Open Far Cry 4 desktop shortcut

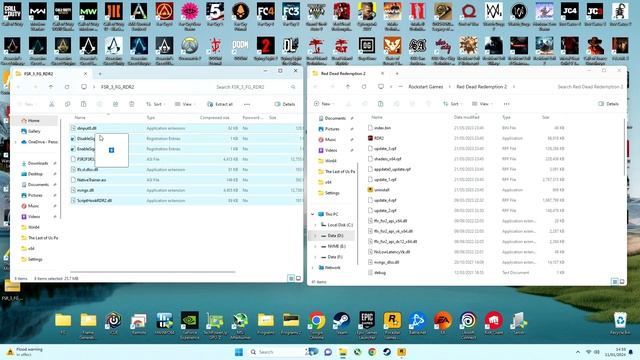pyautogui.click(x=265, y=14)
